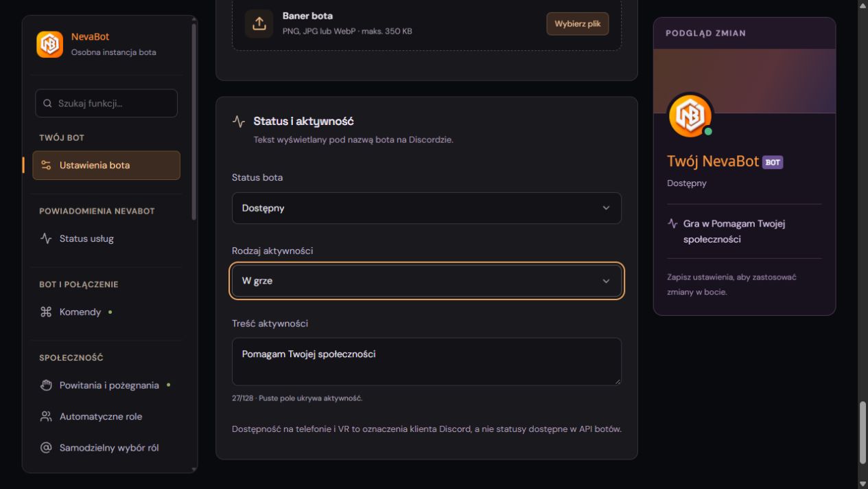This screenshot has width=868, height=489.
Task: Click the bot avatar in preview panel
Action: (x=690, y=115)
